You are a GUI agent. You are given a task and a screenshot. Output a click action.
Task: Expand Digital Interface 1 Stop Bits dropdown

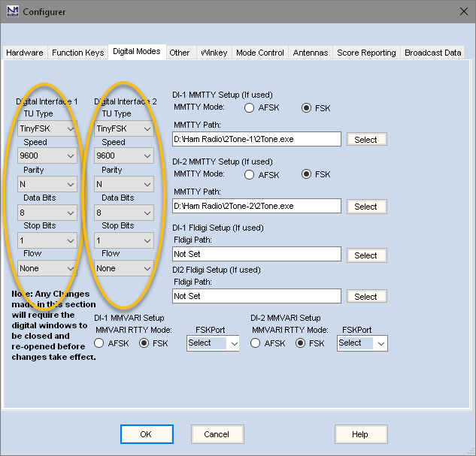47,240
